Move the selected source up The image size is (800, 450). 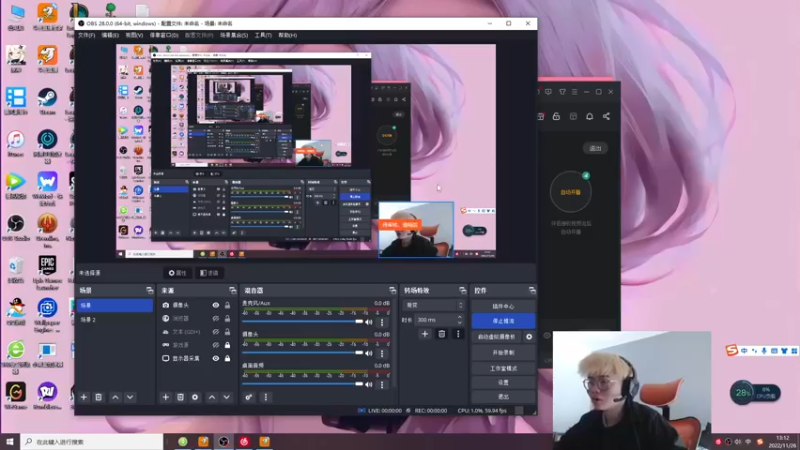pos(212,397)
